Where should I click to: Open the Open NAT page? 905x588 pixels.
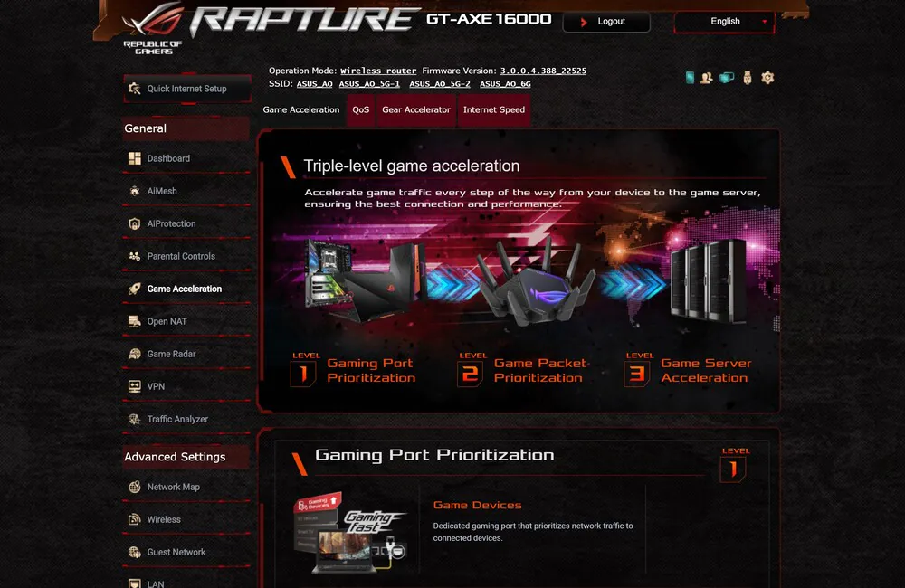point(186,321)
